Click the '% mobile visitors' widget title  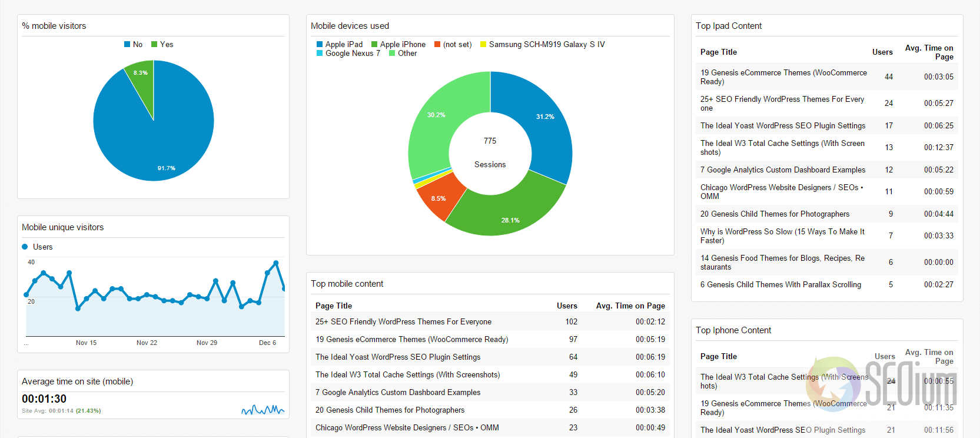tap(54, 26)
